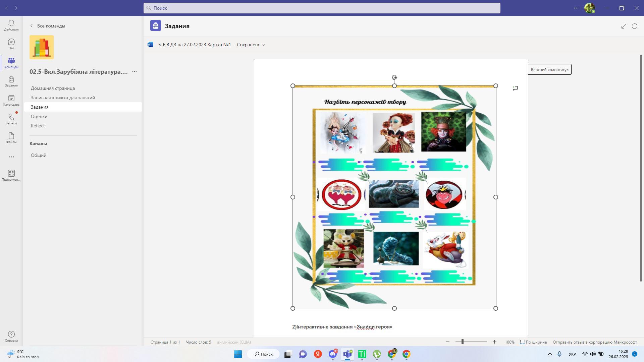Image resolution: width=644 pixels, height=362 pixels.
Task: Open the Activity bell in Teams sidebar
Action: point(11,25)
